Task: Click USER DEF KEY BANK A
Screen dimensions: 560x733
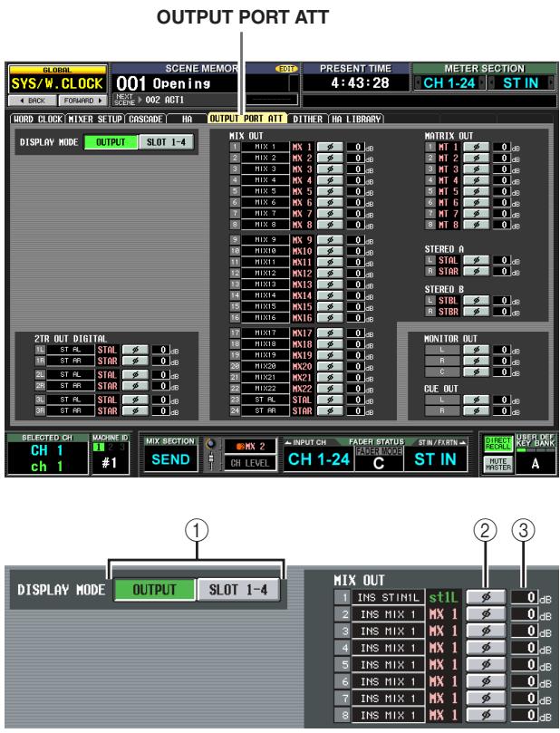Action: (536, 463)
